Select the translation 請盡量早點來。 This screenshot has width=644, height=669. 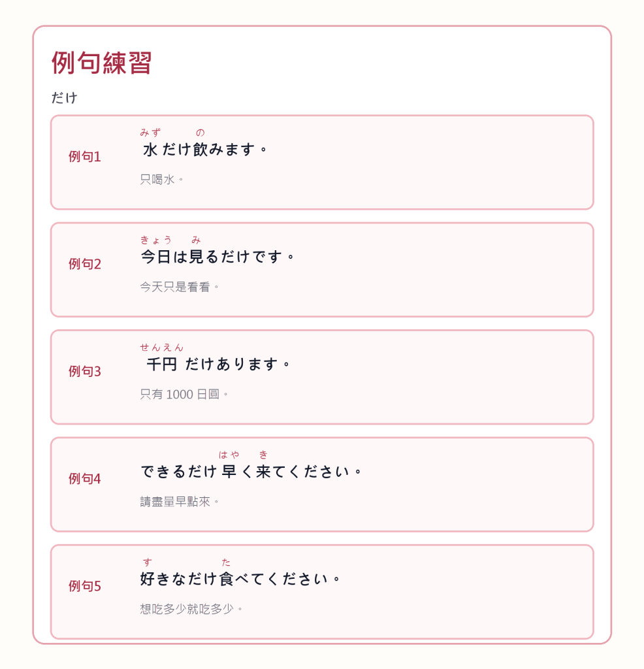tap(180, 502)
